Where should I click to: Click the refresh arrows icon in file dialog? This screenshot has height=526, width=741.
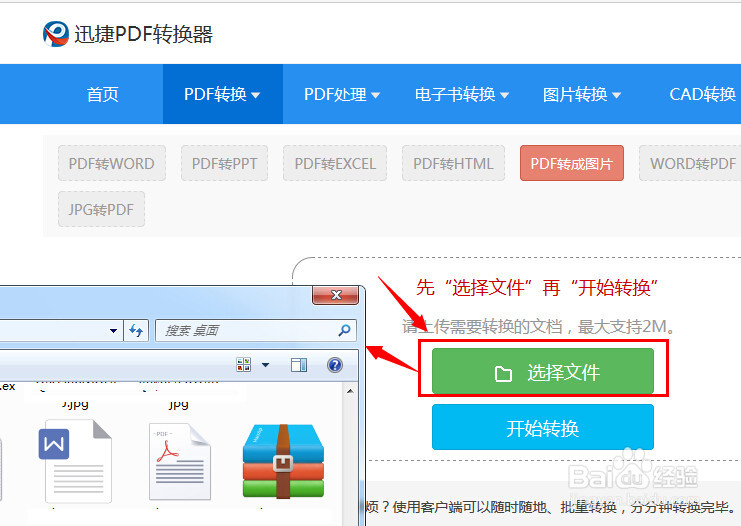coord(136,330)
